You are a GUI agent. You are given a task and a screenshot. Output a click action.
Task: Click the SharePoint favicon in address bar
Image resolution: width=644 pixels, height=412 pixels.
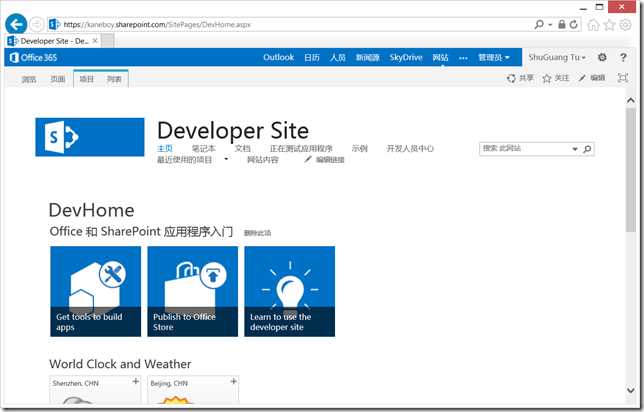pos(54,25)
